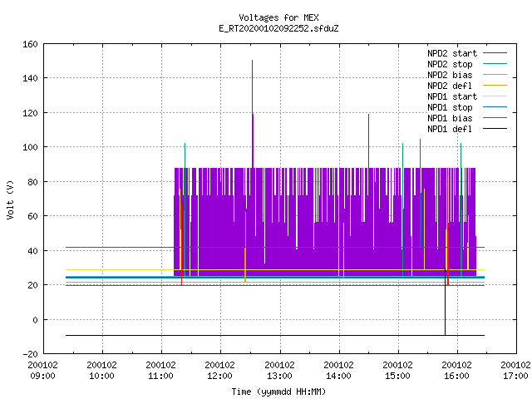
Task: Click the light blue NPD2 bias legend line
Action: click(495, 75)
